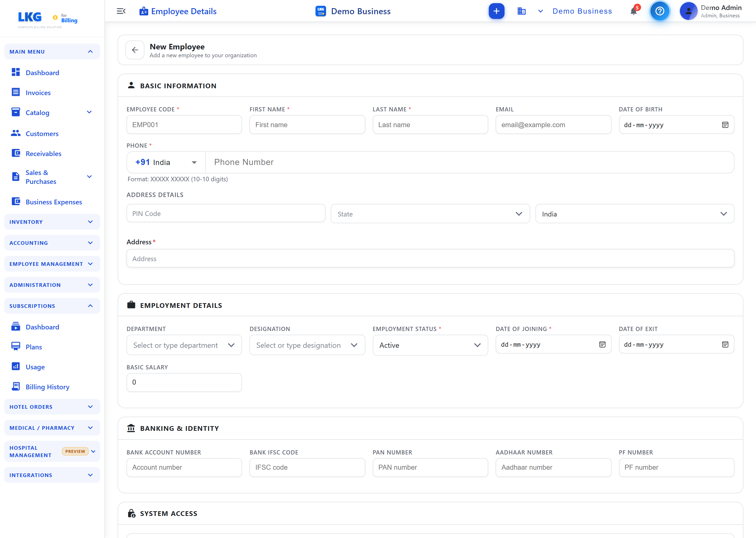Click the blue plus quick-add button
756x538 pixels.
(496, 11)
